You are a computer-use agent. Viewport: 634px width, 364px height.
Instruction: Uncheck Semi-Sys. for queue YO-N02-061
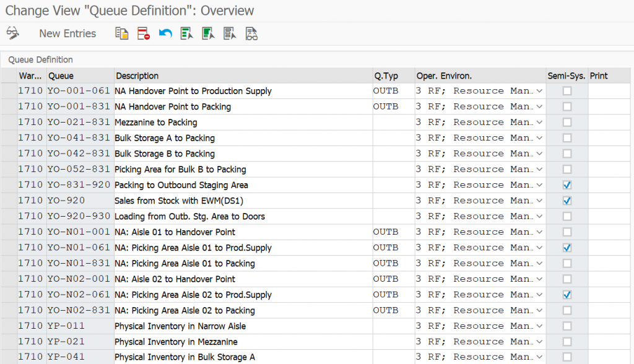(567, 295)
